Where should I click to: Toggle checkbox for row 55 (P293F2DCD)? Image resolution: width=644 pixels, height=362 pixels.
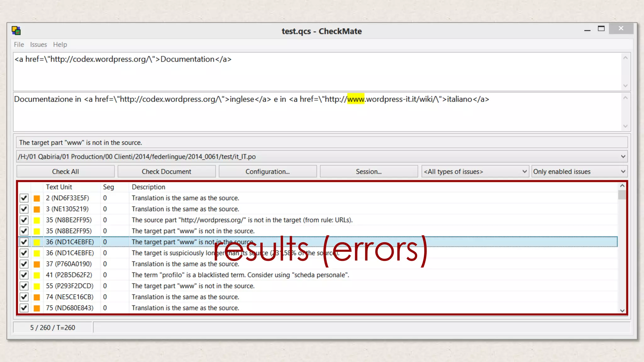(x=24, y=286)
